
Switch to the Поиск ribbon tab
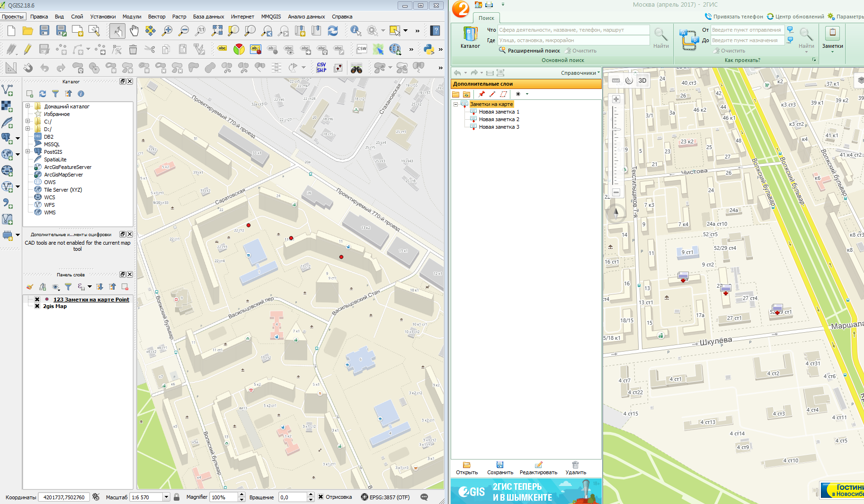(x=486, y=18)
